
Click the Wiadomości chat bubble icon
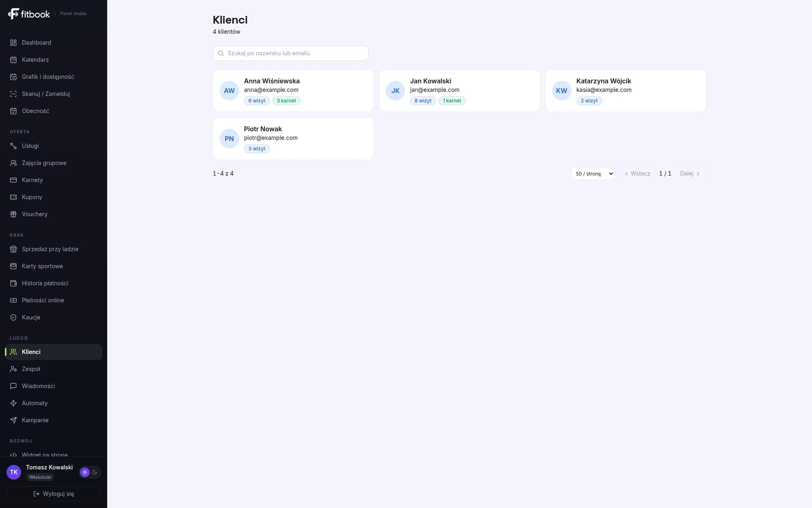13,386
